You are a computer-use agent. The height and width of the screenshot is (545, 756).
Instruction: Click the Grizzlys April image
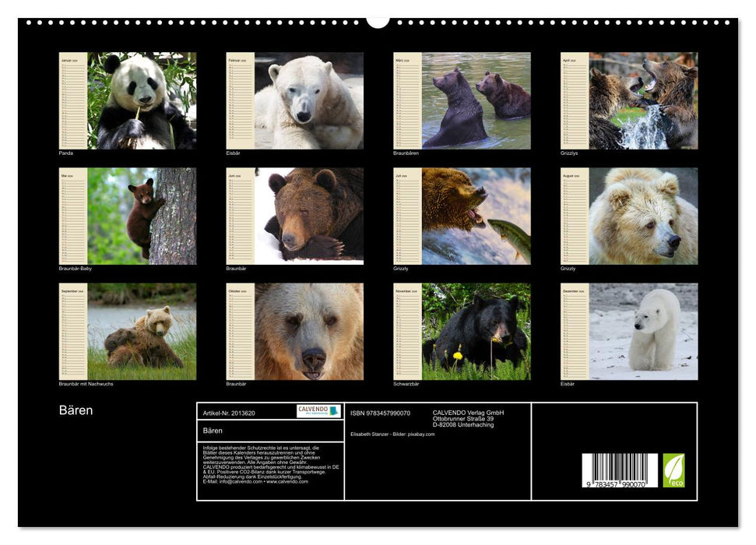point(642,101)
